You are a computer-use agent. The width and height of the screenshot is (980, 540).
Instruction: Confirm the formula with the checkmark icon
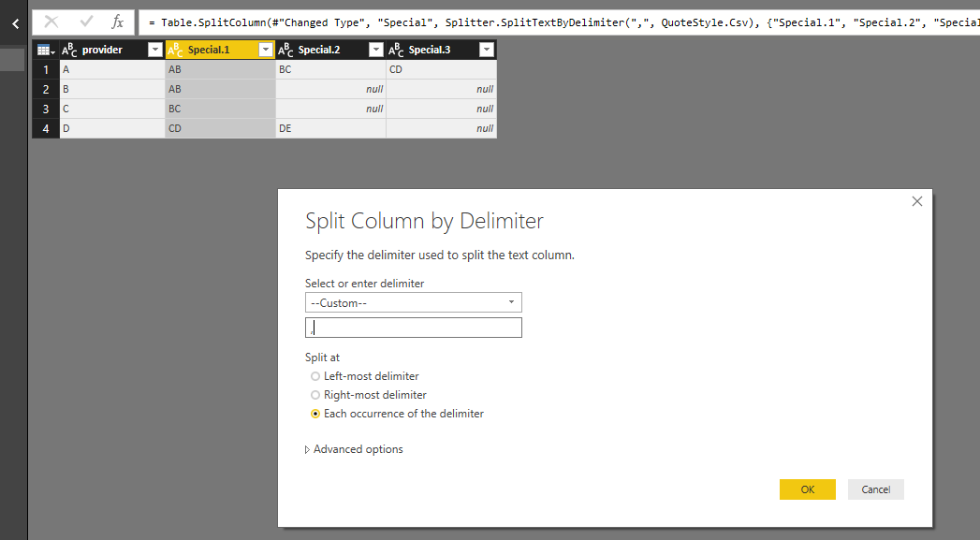point(86,22)
